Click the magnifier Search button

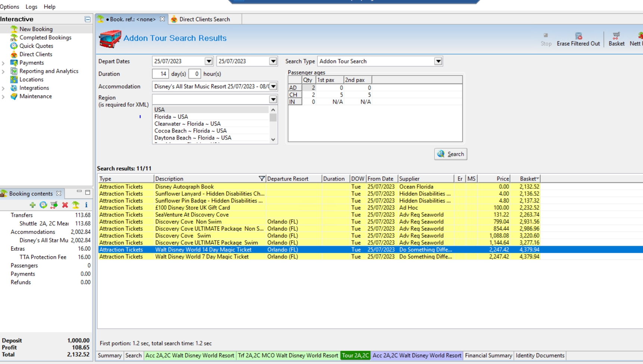pyautogui.click(x=450, y=154)
